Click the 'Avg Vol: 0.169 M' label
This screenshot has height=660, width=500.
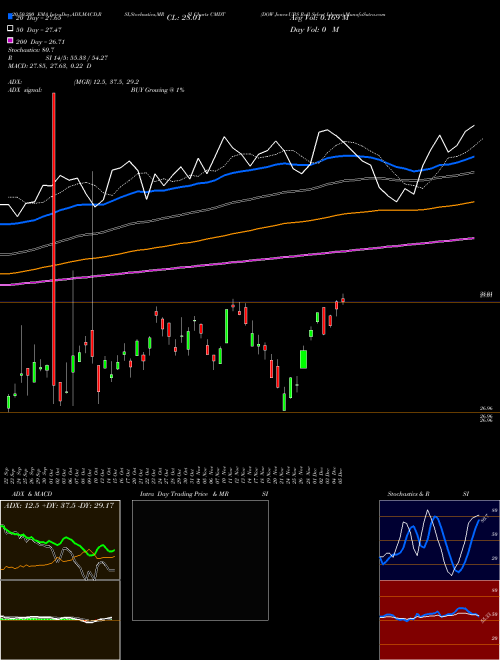point(319,18)
